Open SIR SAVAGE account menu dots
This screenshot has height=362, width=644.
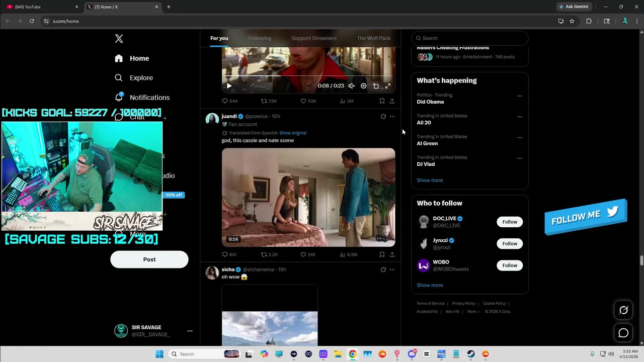point(190,331)
